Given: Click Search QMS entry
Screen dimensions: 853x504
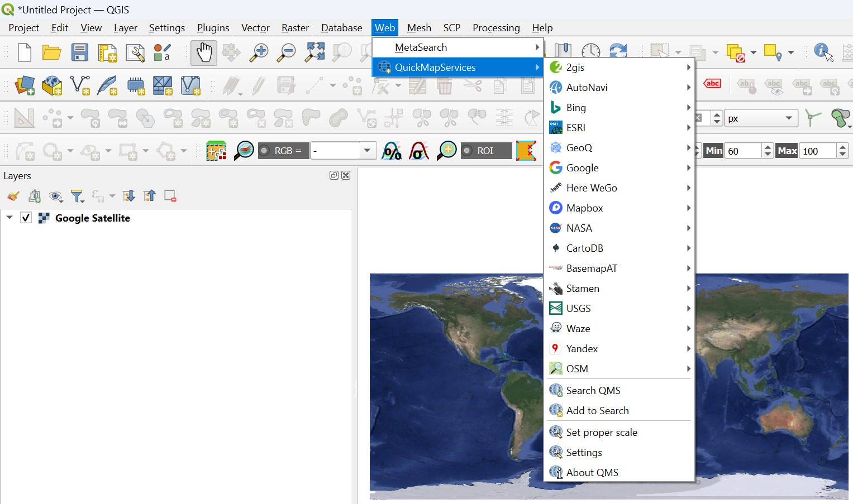Looking at the screenshot, I should pos(593,391).
